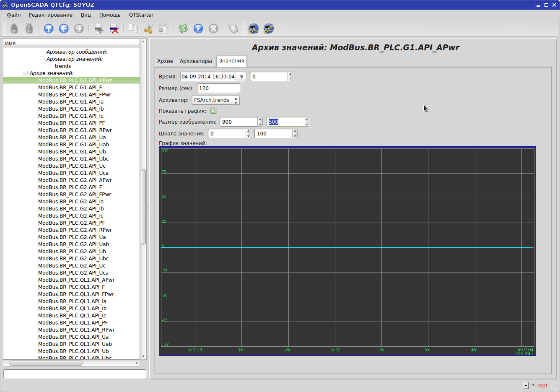Decrease the image height spin box value
This screenshot has width=560, height=392.
pos(307,124)
